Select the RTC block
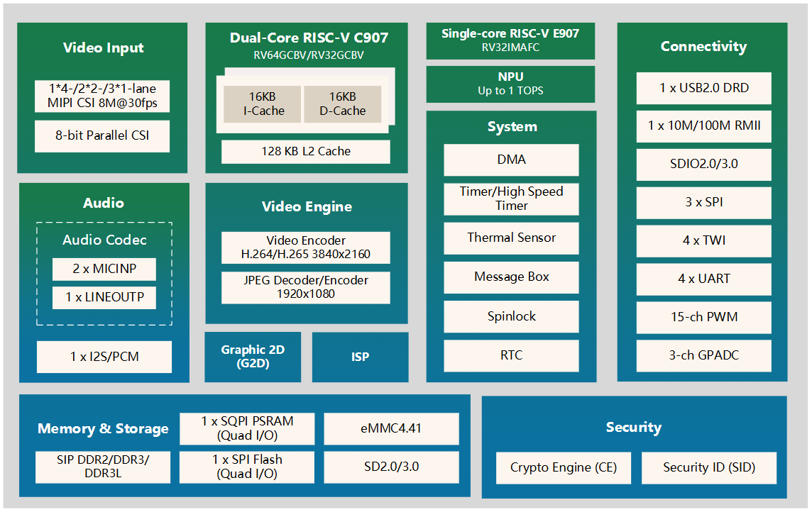This screenshot has height=512, width=812. 511,355
